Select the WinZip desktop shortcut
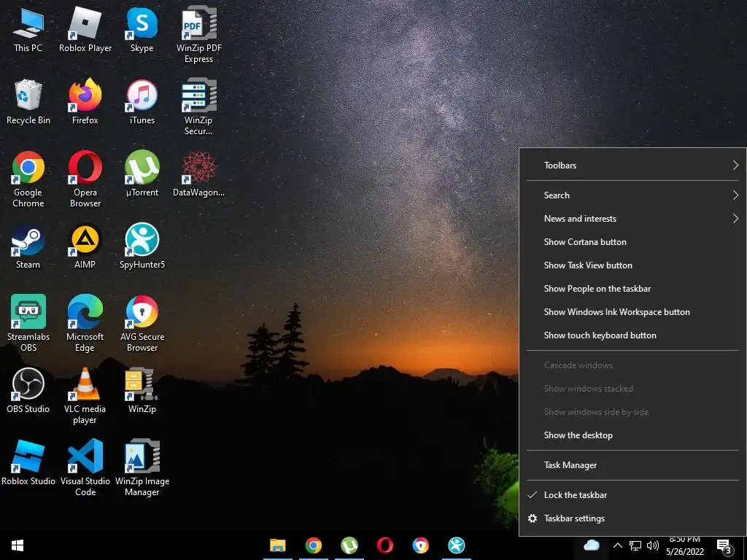The image size is (747, 560). pos(142,391)
